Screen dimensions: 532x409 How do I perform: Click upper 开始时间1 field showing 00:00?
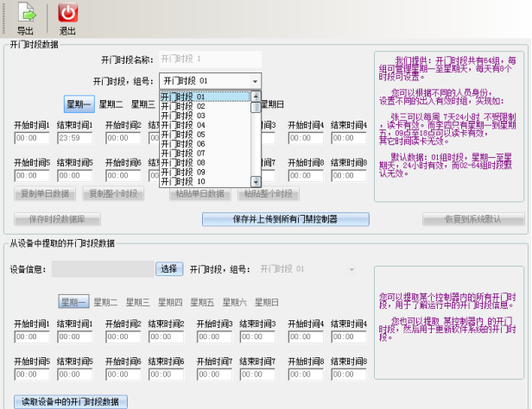tap(32, 138)
